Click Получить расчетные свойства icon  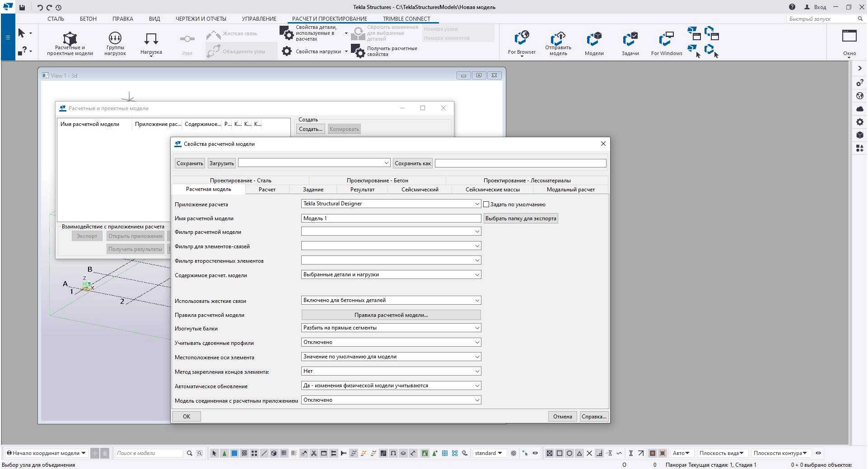coord(358,51)
